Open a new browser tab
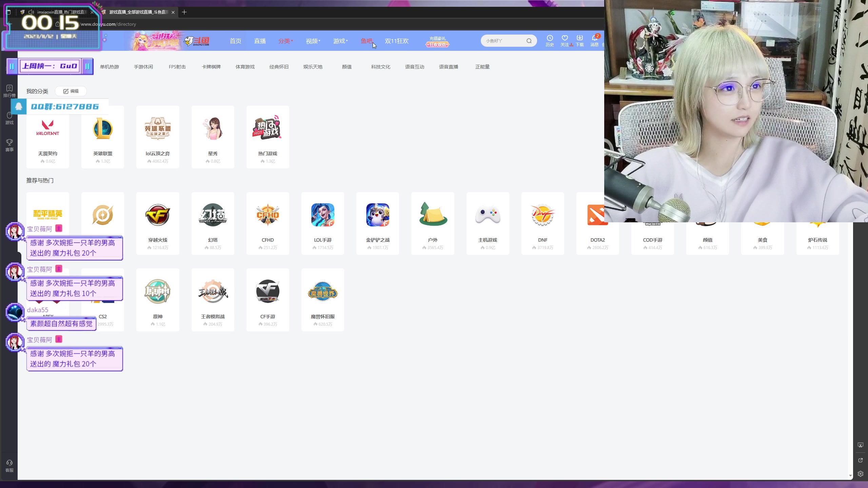 click(x=184, y=12)
